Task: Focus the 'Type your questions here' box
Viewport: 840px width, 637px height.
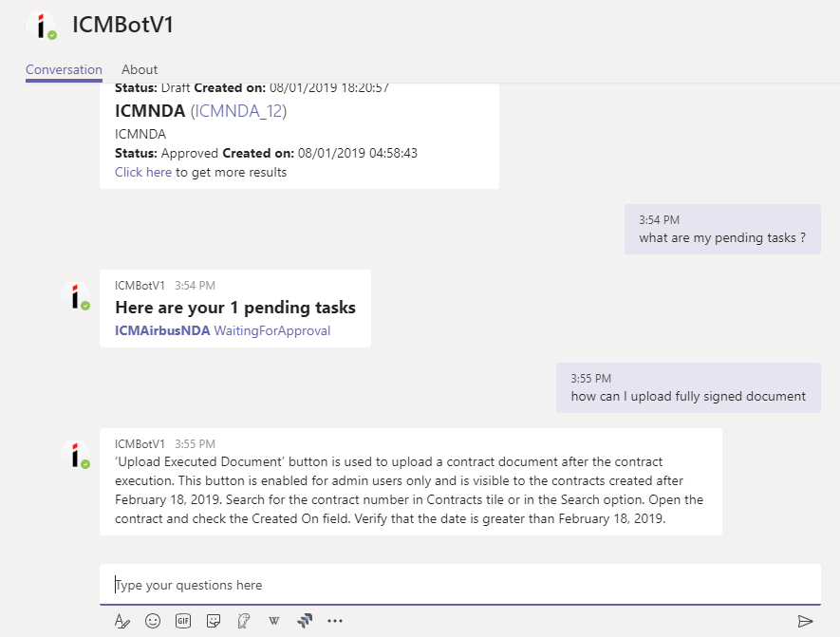Action: [459, 585]
